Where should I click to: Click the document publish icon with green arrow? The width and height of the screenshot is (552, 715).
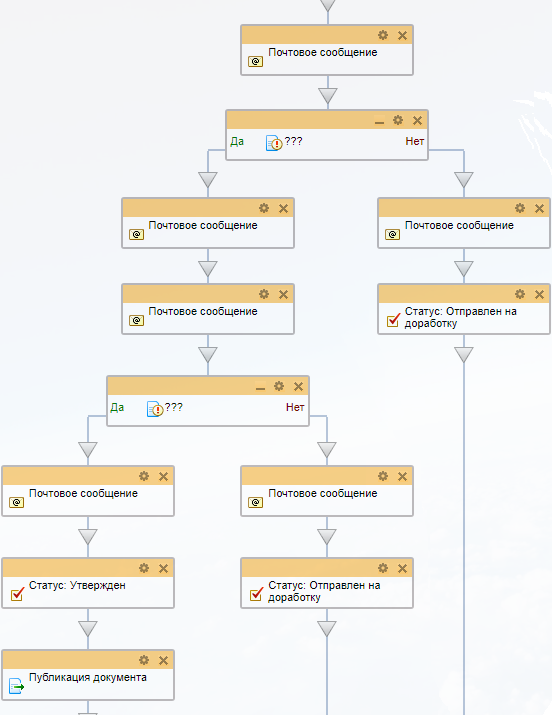pos(16,686)
